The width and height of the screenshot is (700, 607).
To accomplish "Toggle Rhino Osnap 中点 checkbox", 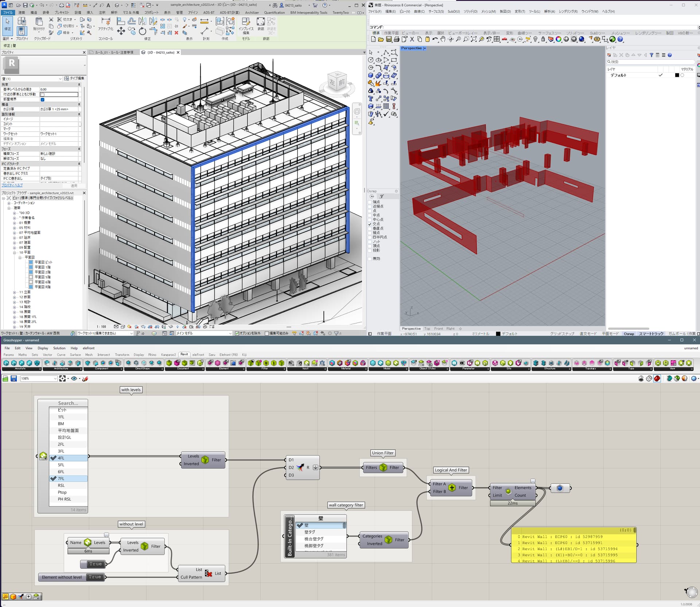I will coord(370,215).
